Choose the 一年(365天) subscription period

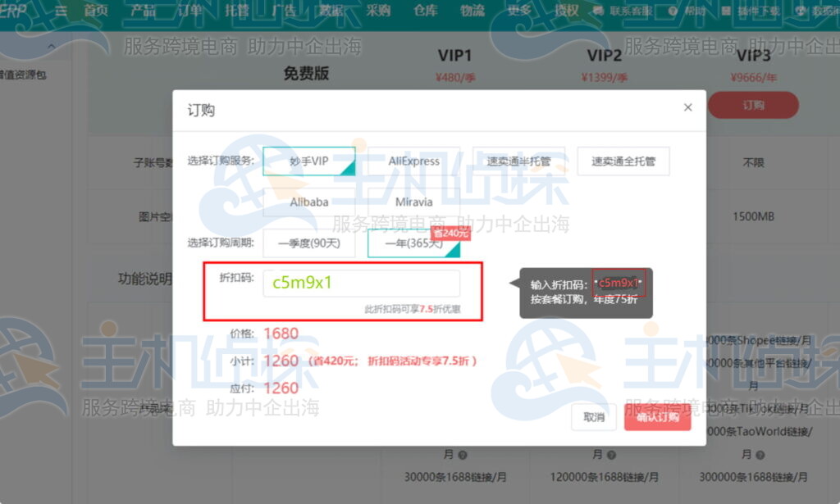pos(413,243)
